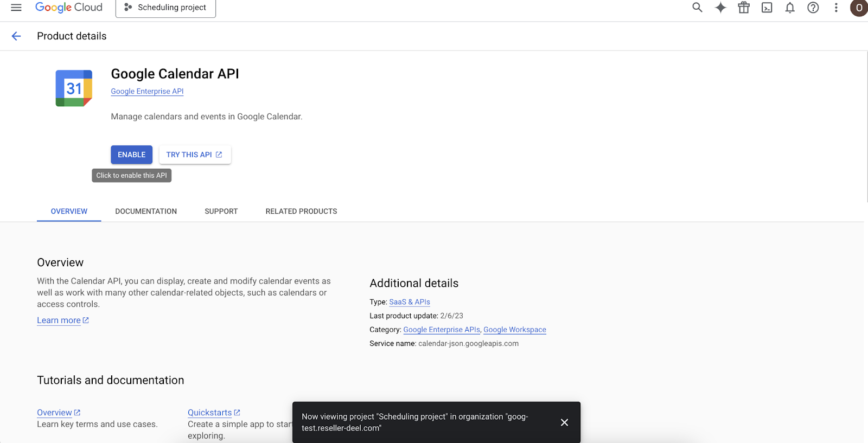
Task: Open the Related Products tab
Action: tap(301, 211)
